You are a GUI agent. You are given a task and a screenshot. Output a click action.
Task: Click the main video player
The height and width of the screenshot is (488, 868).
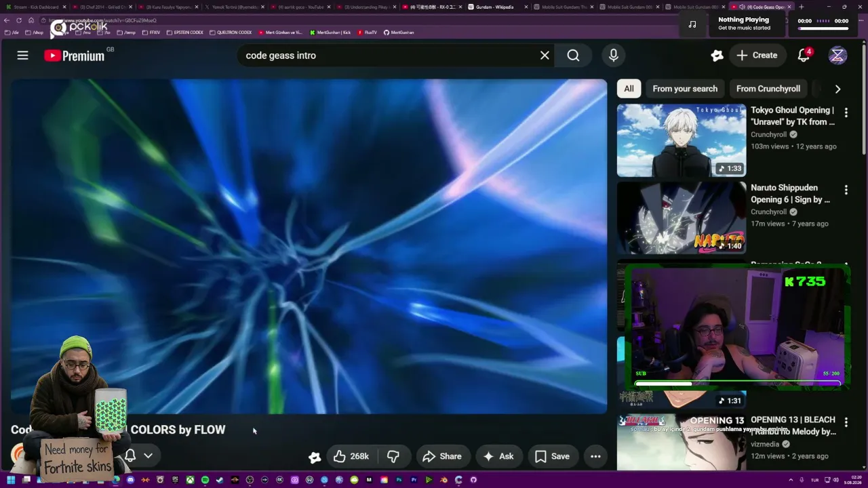(x=309, y=246)
